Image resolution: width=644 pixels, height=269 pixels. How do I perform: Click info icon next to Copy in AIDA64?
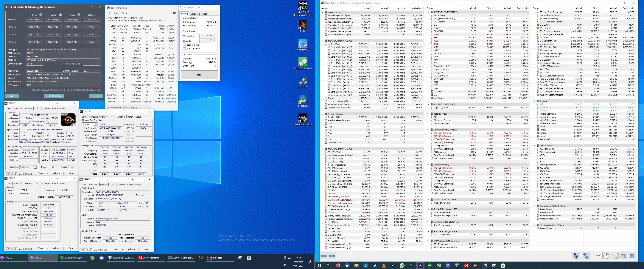pos(79,15)
